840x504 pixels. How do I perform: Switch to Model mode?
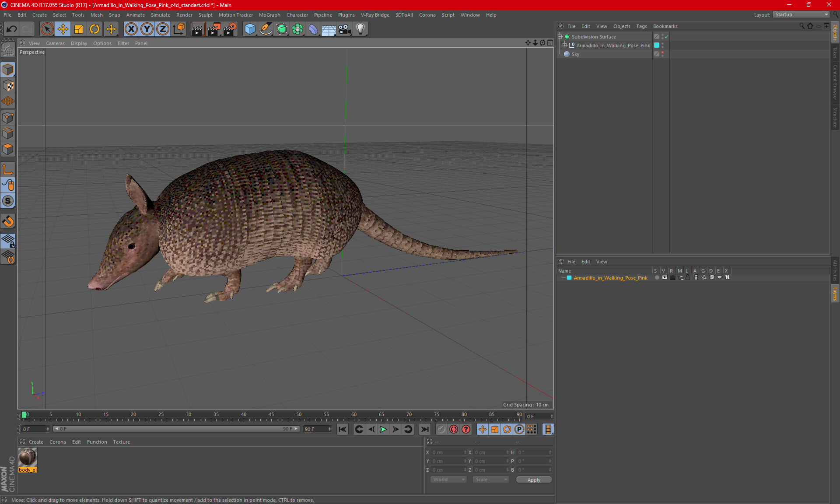(x=8, y=70)
